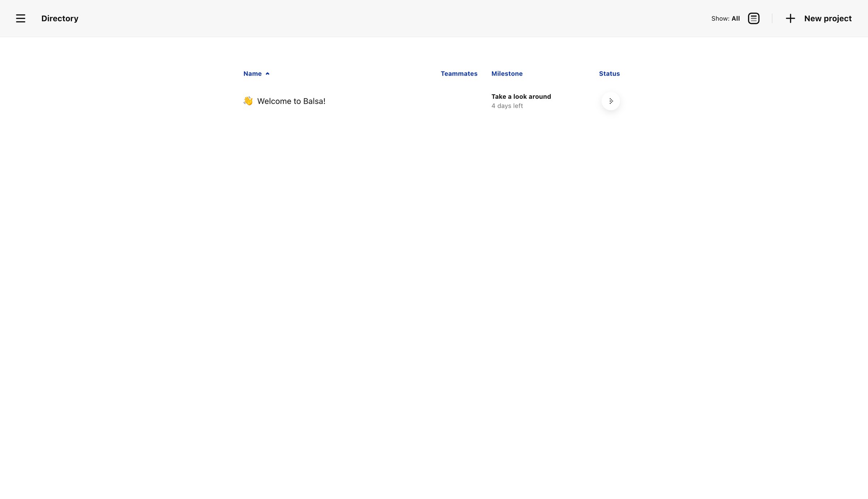This screenshot has width=868, height=499.
Task: Click the plus icon for new project
Action: click(790, 18)
